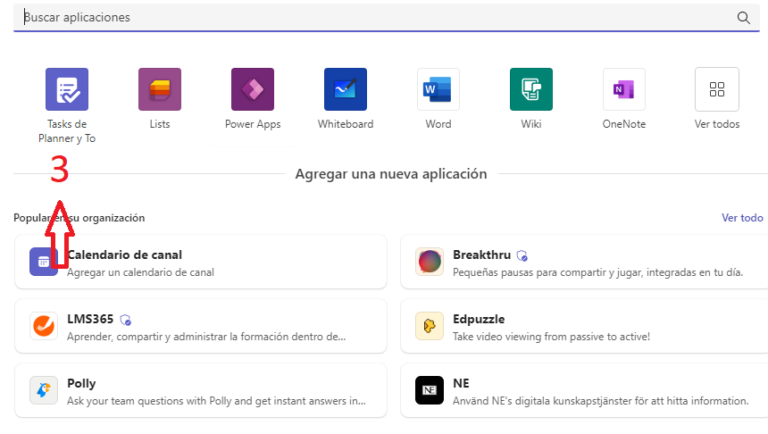Focus the Buscar aplicaciones search field
The image size is (768, 434).
[x=386, y=18]
